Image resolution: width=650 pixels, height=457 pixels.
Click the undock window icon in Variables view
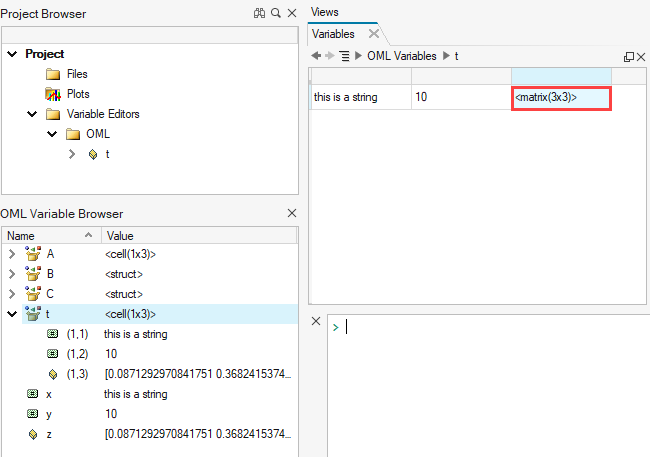628,57
